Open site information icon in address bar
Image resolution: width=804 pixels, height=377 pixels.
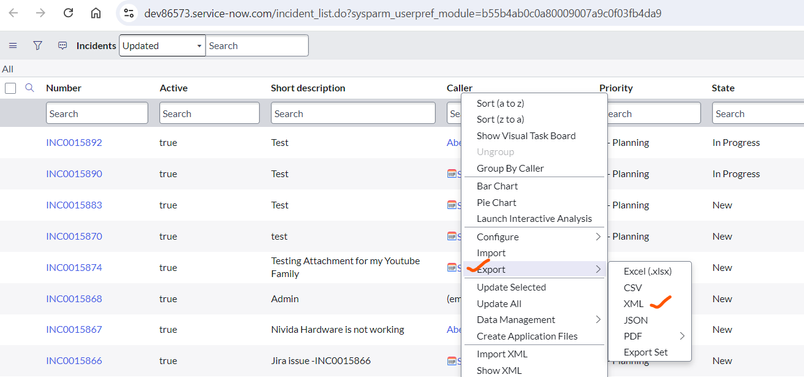click(x=129, y=13)
